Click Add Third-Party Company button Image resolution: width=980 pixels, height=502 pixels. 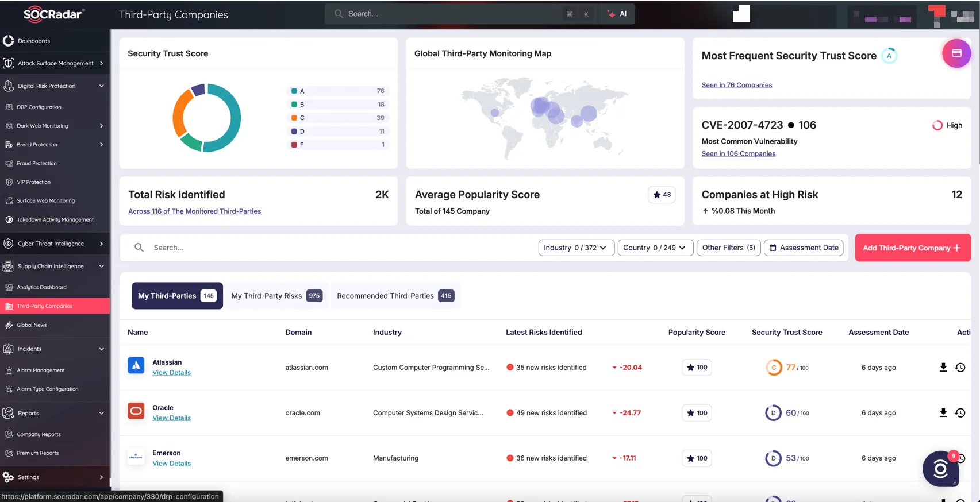[913, 248]
